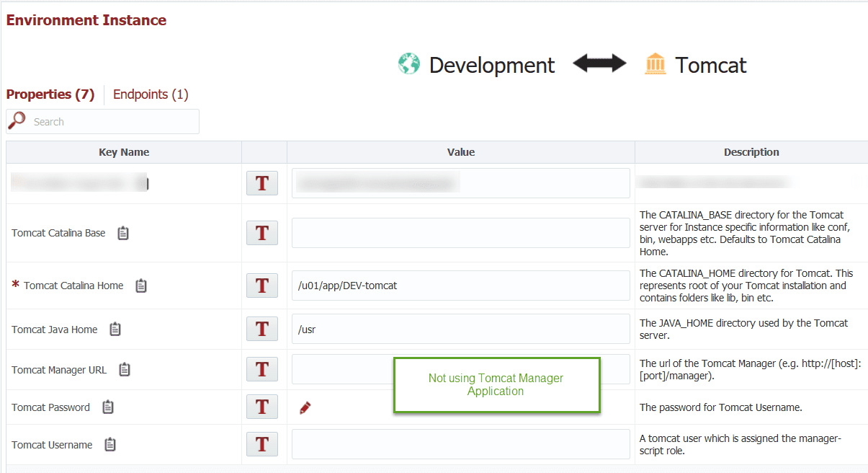The width and height of the screenshot is (868, 473).
Task: Click the T button for Tomcat Username
Action: [x=262, y=444]
